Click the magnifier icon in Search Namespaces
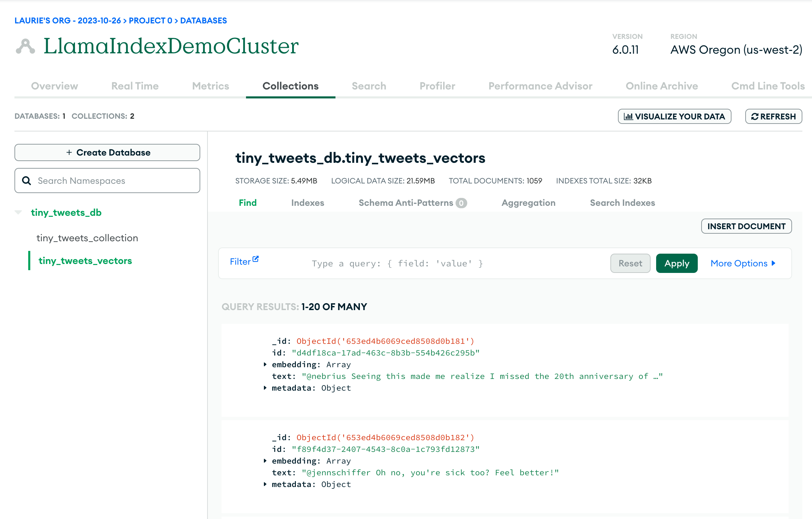Viewport: 812px width, 519px height. [26, 181]
